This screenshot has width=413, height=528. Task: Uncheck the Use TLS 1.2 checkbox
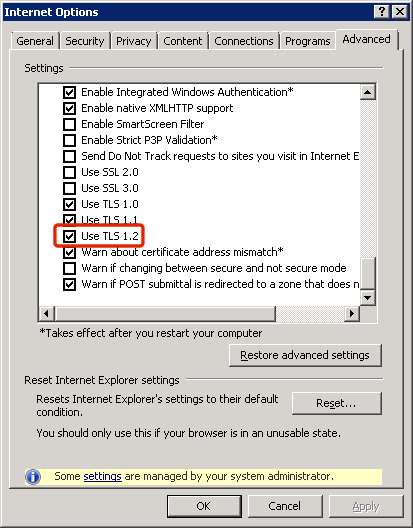click(69, 236)
